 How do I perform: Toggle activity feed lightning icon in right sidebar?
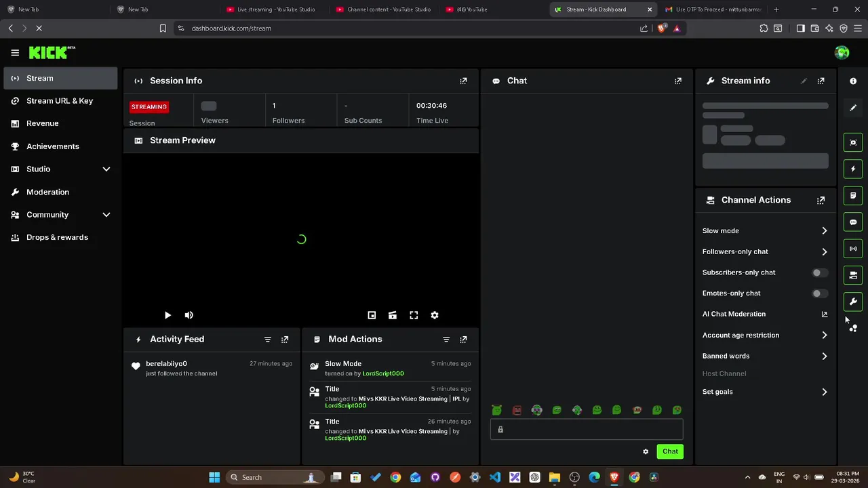853,169
